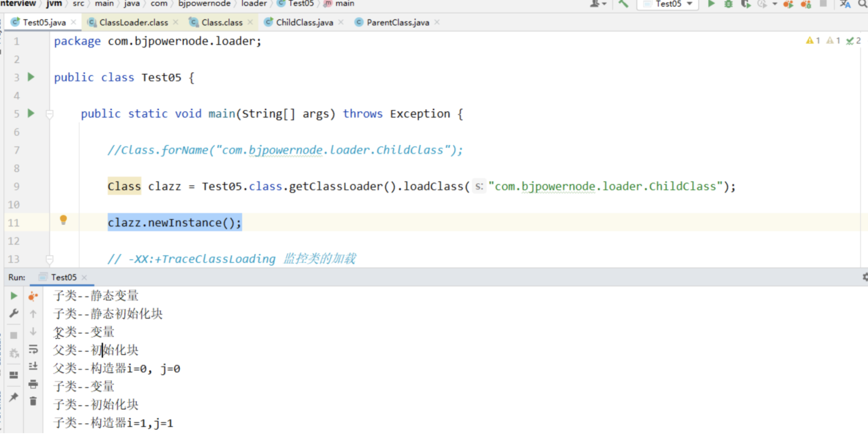Image resolution: width=868 pixels, height=437 pixels.
Task: Click the up arrow in Run console
Action: pos(33,314)
